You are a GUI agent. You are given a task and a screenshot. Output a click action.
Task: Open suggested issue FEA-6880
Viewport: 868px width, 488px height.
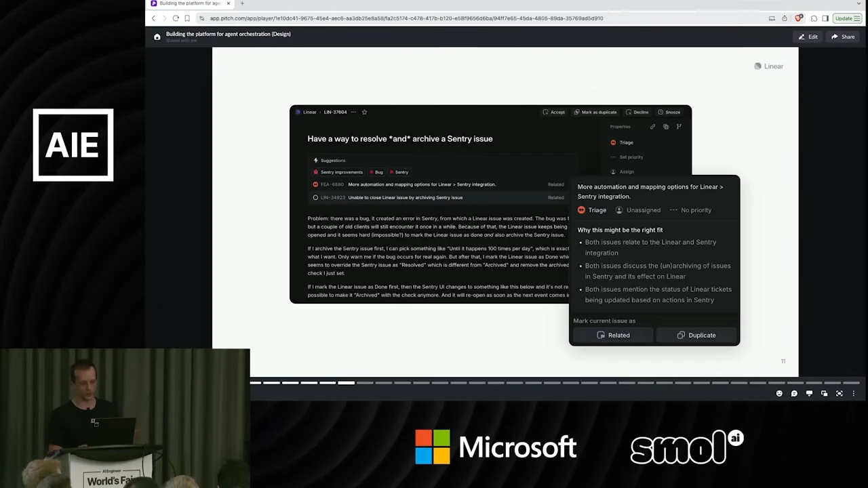pos(438,184)
